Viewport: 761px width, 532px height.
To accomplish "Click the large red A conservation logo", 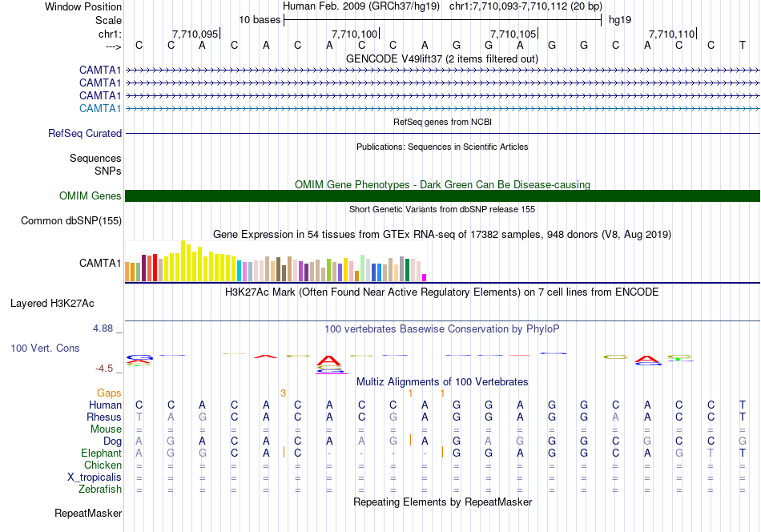I will click(x=329, y=361).
